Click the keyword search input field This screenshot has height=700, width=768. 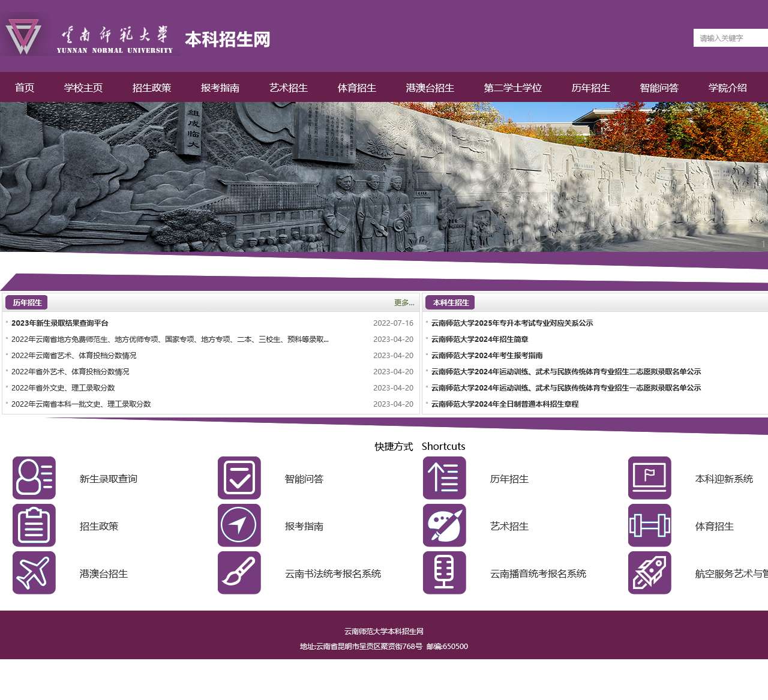(x=731, y=38)
